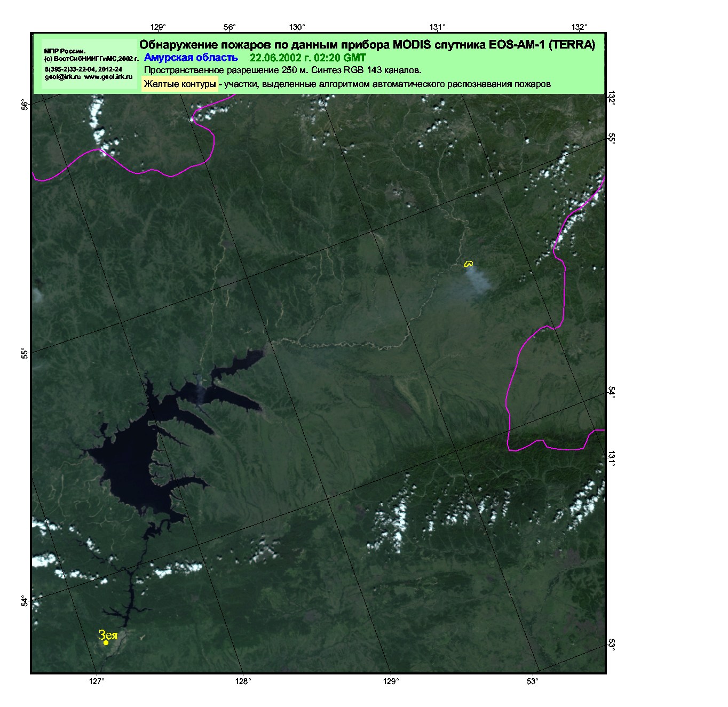Open the www.geol.irk.ru website address

click(108, 77)
